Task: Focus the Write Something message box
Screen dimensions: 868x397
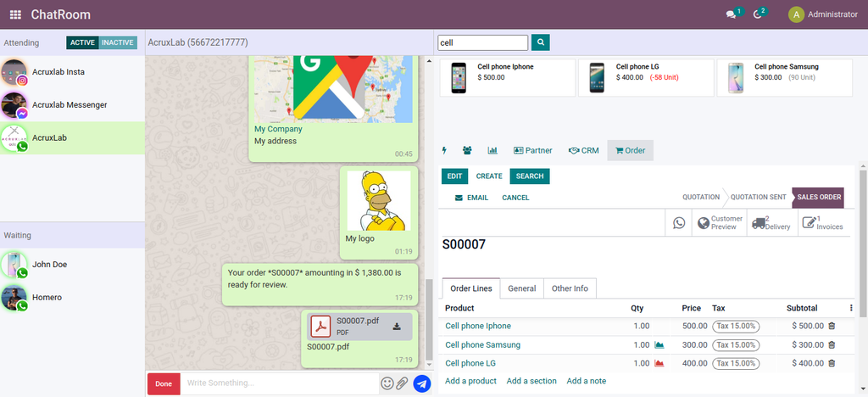Action: 280,383
